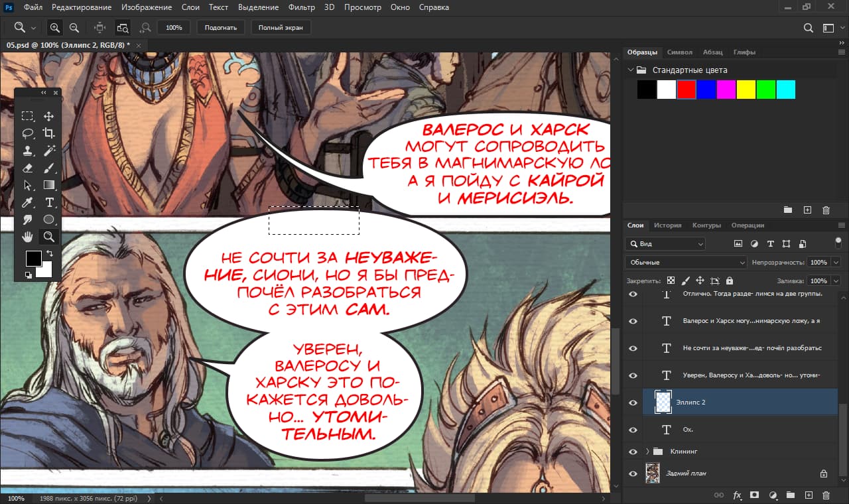
Task: Expand the Клининг layer group
Action: (647, 452)
